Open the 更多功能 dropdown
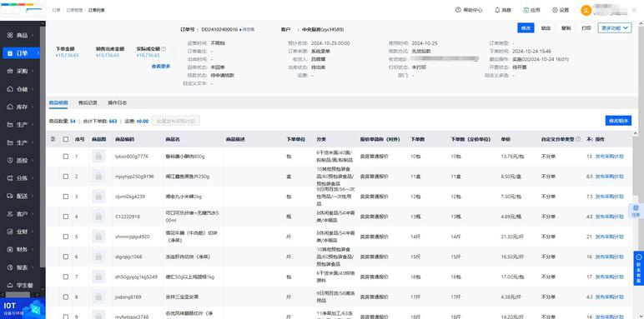Screen dimensions: 644x319 click(615, 27)
